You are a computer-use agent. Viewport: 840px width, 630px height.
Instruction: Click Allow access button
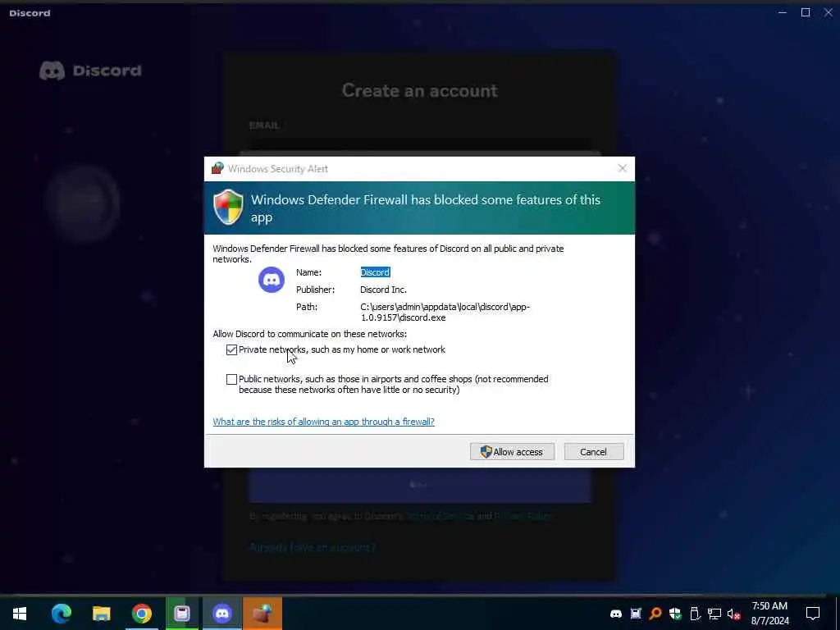tap(512, 452)
